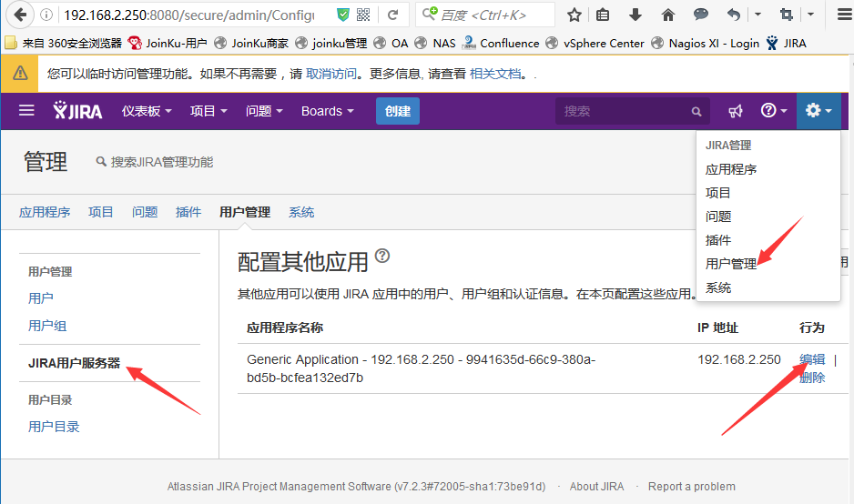The height and width of the screenshot is (504, 854).
Task: Switch to the 问题 admin tab
Action: (x=145, y=212)
